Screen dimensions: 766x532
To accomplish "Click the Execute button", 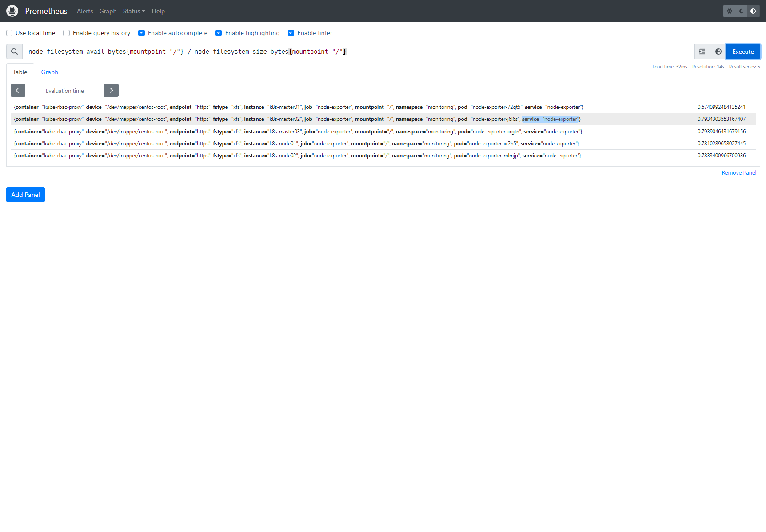I will pos(743,52).
